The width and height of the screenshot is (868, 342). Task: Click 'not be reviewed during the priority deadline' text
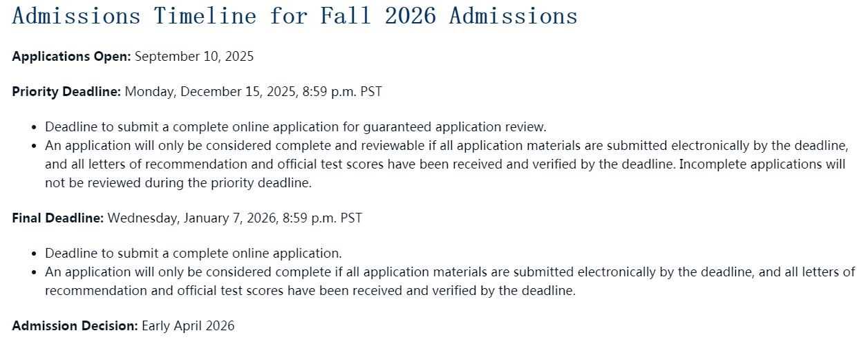(x=178, y=183)
